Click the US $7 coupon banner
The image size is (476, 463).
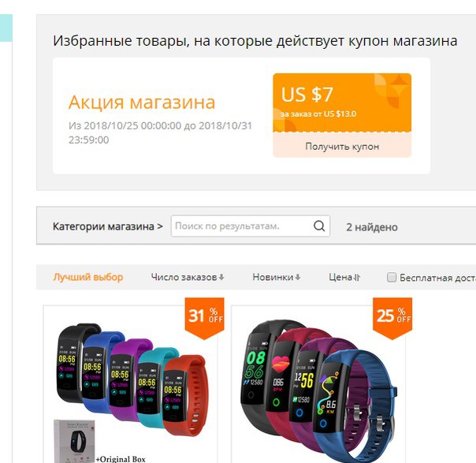pyautogui.click(x=342, y=103)
